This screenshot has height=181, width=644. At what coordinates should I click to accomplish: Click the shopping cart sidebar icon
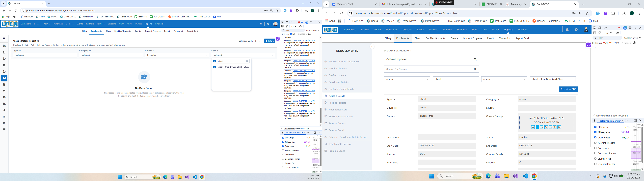[4, 91]
